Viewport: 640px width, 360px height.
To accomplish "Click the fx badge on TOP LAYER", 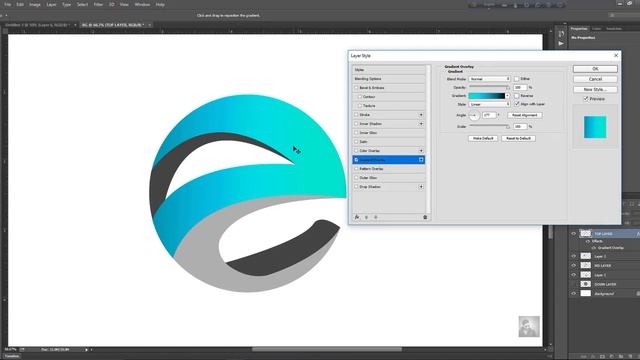I will 638,233.
